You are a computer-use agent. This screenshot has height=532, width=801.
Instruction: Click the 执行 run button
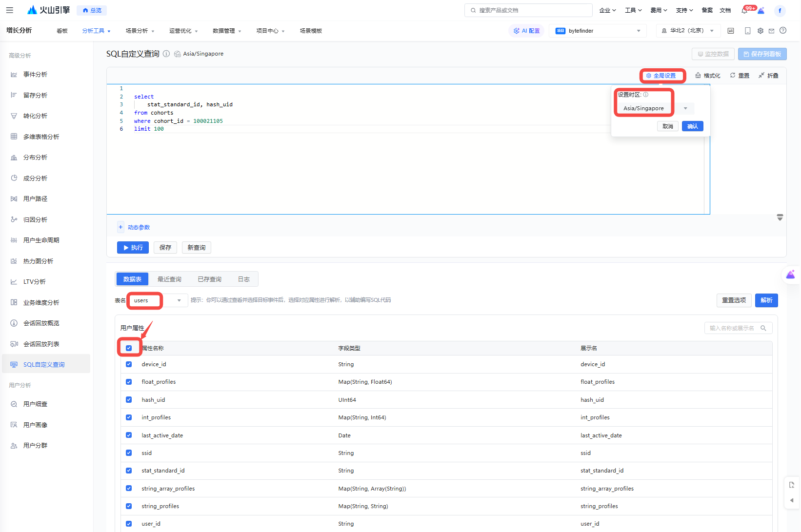tap(133, 248)
